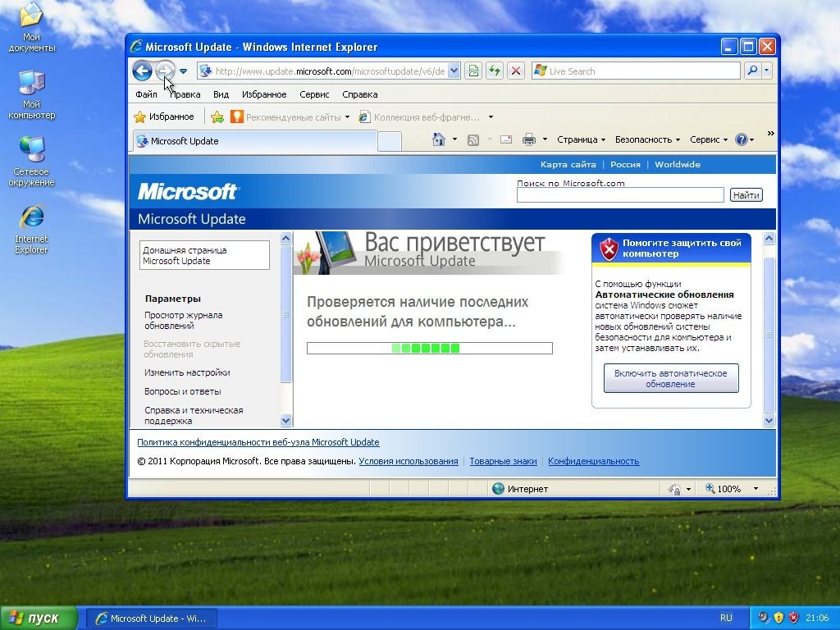The height and width of the screenshot is (630, 840).
Task: Open the Сервис menu in menu bar
Action: point(314,94)
